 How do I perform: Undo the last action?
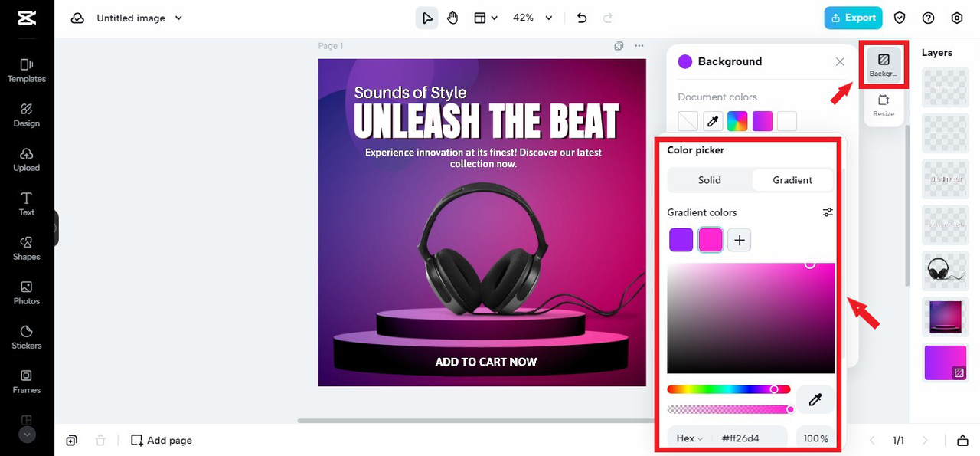pyautogui.click(x=582, y=18)
